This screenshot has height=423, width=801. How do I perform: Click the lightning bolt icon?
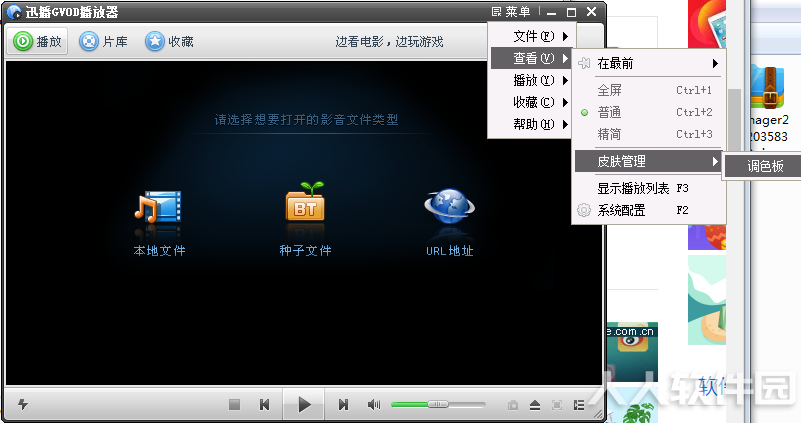tap(22, 405)
